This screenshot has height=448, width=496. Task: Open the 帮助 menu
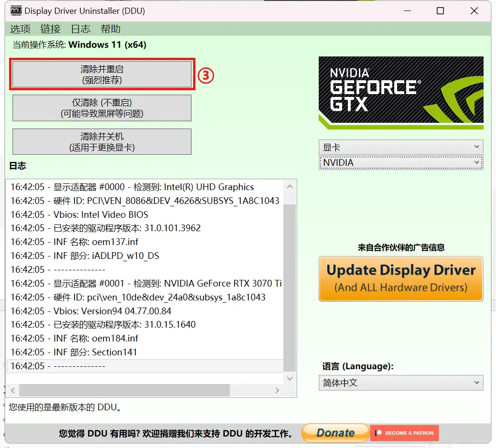coord(110,29)
